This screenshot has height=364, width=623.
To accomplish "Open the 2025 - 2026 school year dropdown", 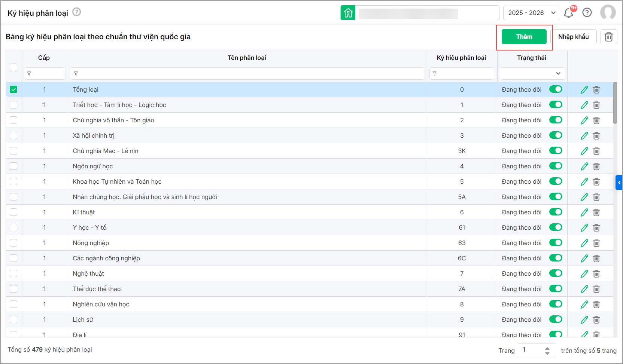I will point(531,13).
